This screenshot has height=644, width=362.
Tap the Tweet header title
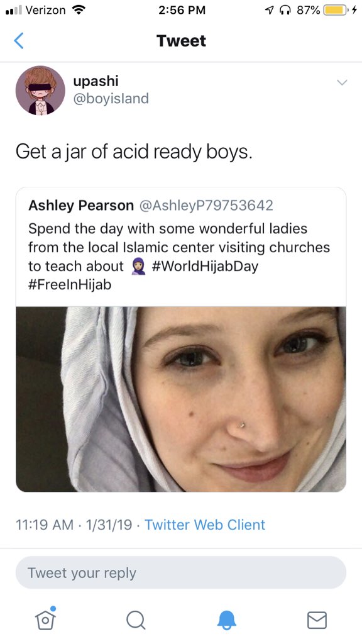pos(181,41)
